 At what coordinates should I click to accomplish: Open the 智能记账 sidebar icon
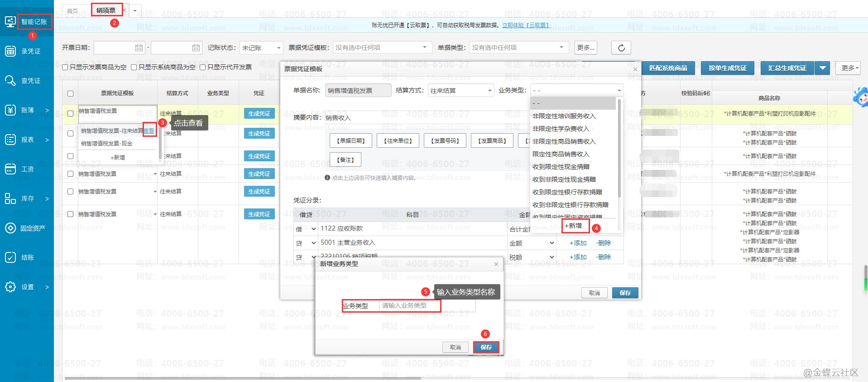pyautogui.click(x=10, y=22)
